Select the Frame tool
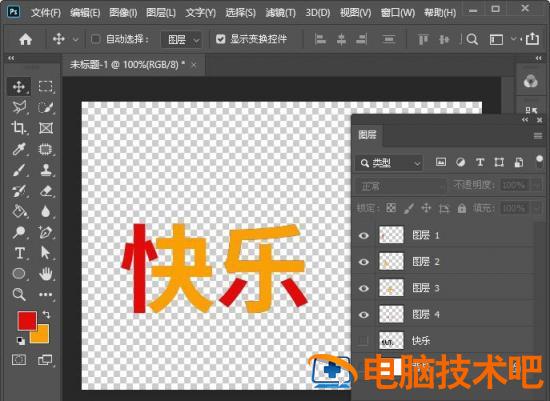 46,128
